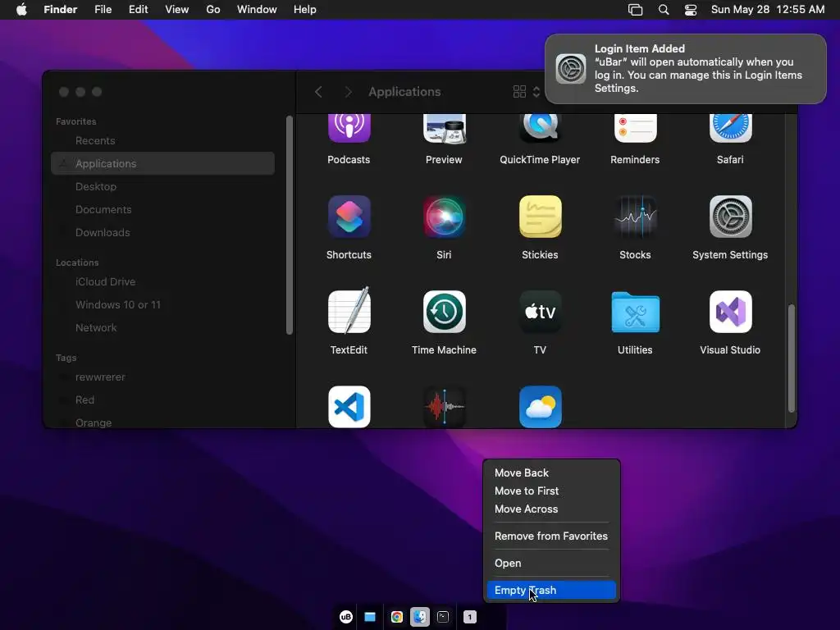Image resolution: width=840 pixels, height=630 pixels.
Task: Open Chrome from the uBar dock
Action: point(396,617)
